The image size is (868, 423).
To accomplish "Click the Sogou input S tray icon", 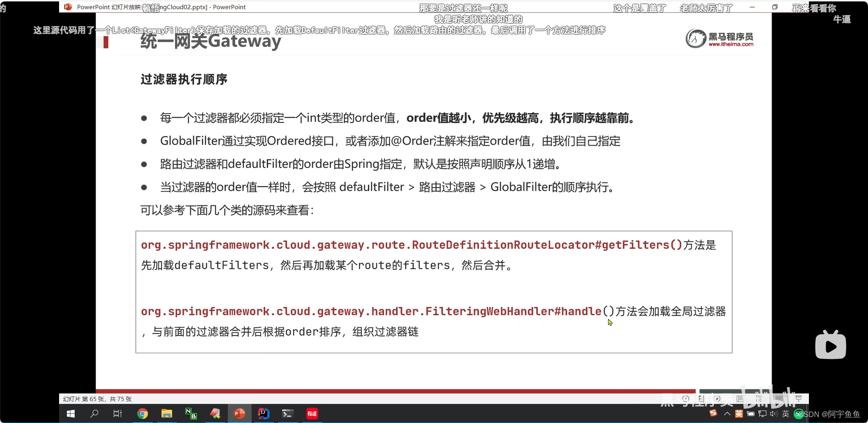I will tap(713, 413).
